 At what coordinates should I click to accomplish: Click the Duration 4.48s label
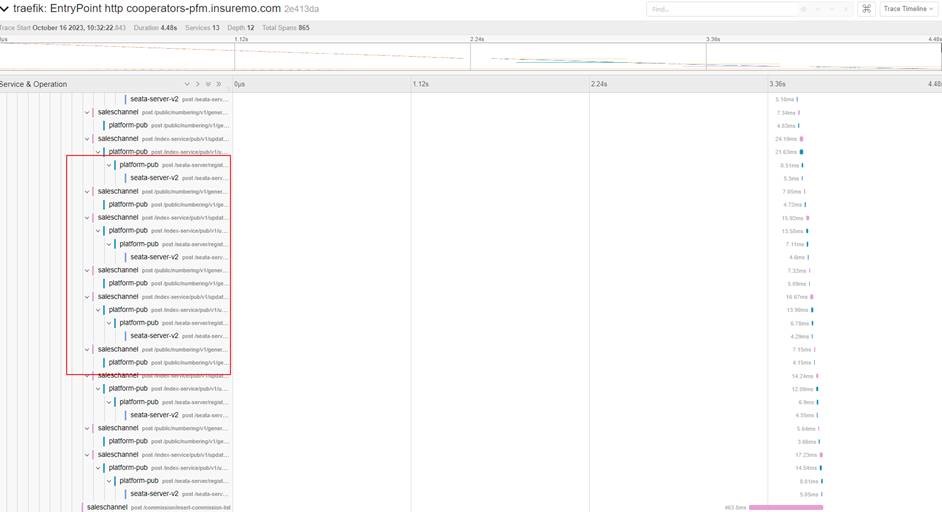(x=155, y=28)
